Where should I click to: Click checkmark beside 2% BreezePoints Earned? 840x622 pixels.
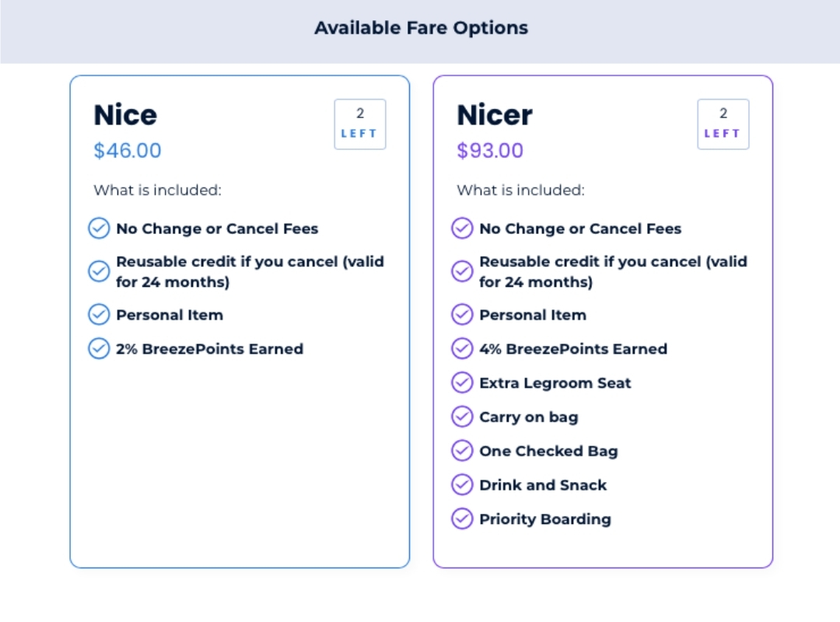(99, 348)
